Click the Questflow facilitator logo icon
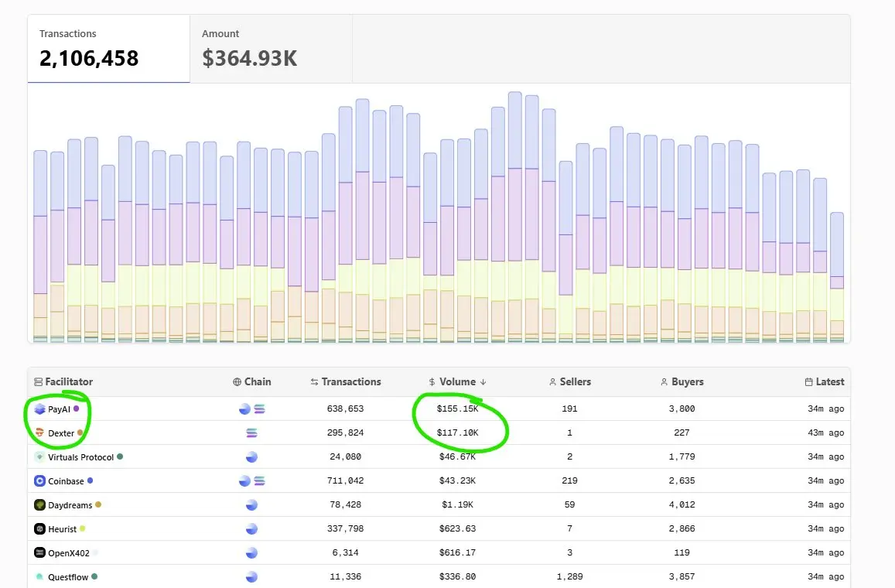 39,577
